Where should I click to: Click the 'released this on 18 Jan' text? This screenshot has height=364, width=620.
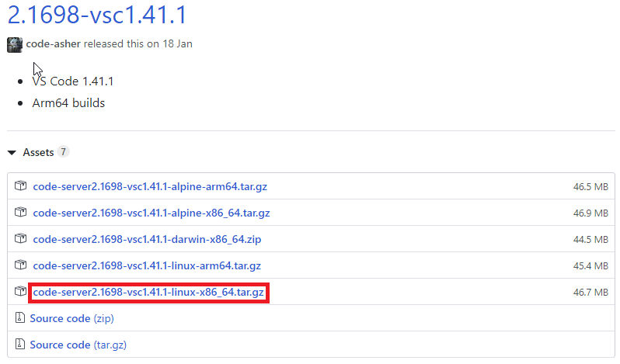[138, 43]
